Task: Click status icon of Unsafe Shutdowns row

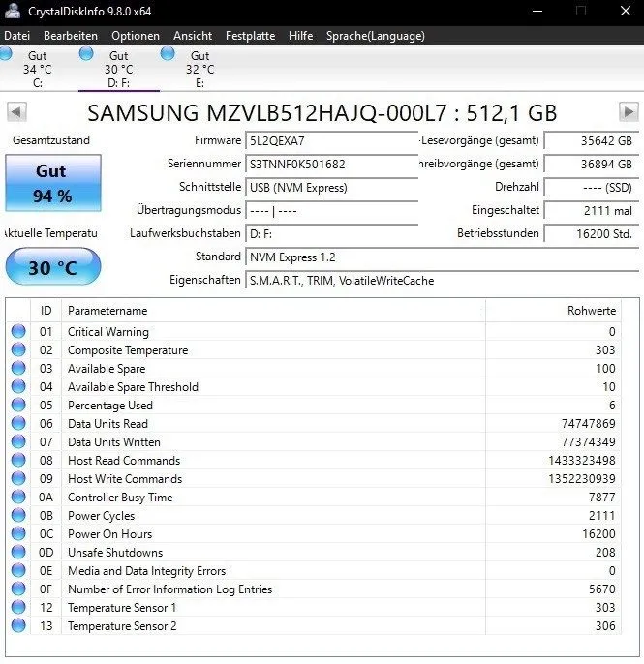Action: point(18,552)
